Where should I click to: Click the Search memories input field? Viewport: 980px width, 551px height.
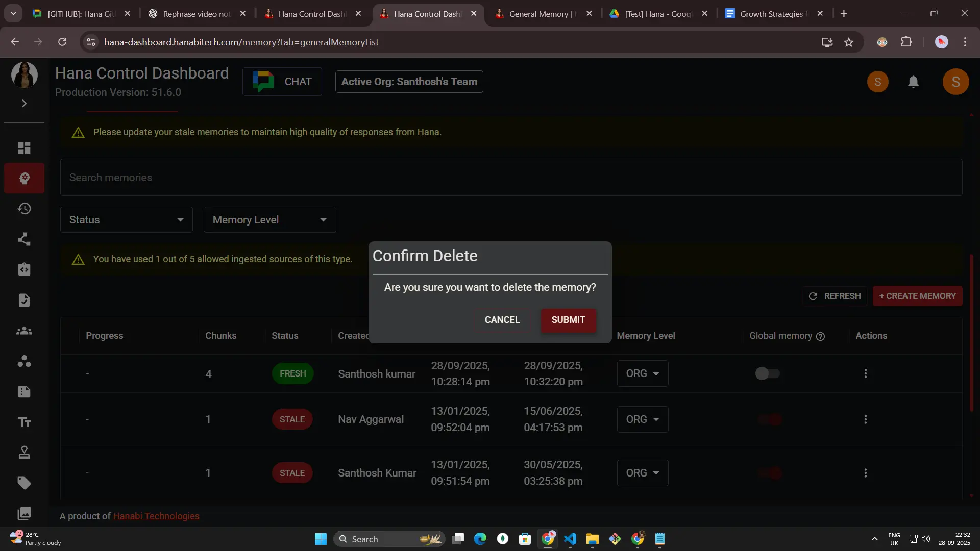click(510, 178)
